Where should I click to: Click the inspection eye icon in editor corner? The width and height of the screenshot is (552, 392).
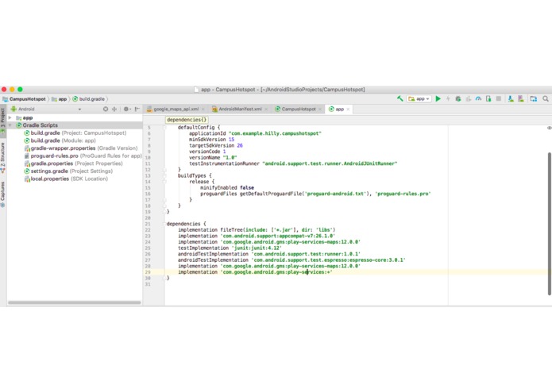coord(549,128)
